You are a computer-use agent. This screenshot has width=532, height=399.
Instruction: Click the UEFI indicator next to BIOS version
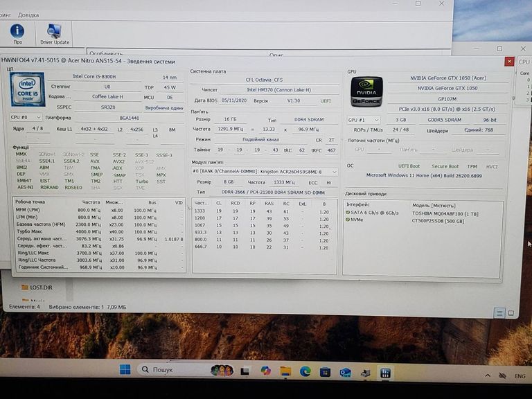pos(326,101)
